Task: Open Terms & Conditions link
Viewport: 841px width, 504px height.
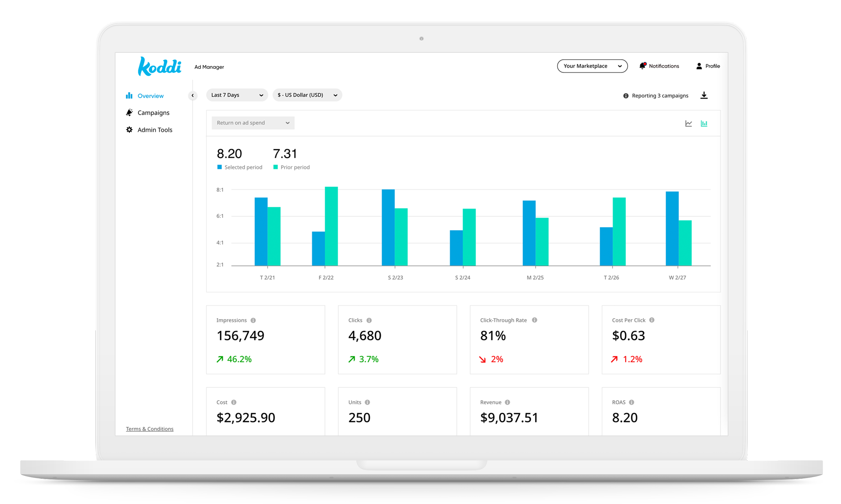Action: tap(149, 428)
